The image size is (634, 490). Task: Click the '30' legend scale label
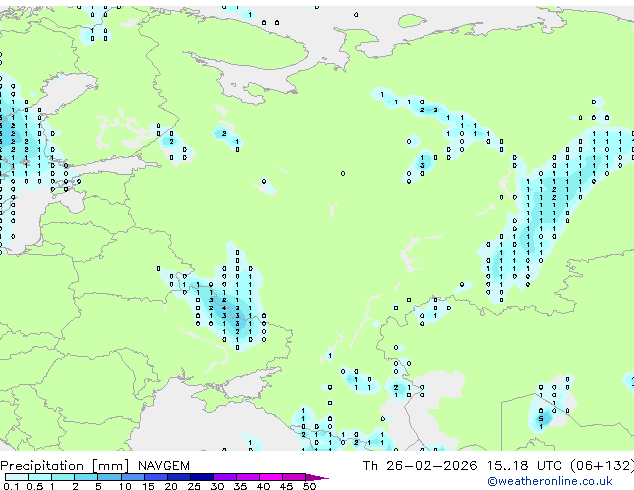coord(217,486)
